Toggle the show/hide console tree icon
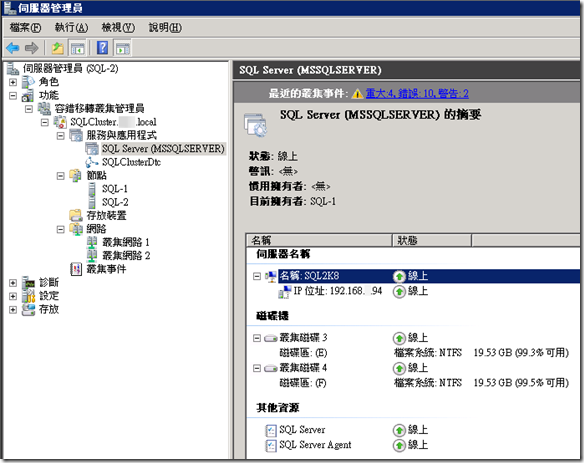Screen dimensions: 584x463 (78, 48)
